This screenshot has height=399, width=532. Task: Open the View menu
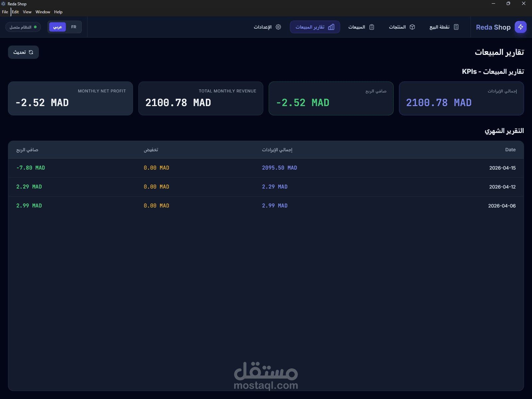coord(27,12)
